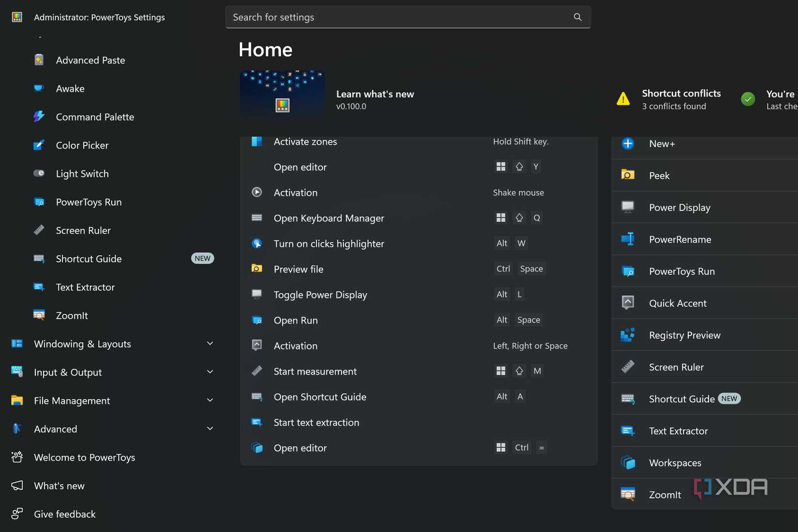Click the NEW badge in the left navigation

point(203,259)
